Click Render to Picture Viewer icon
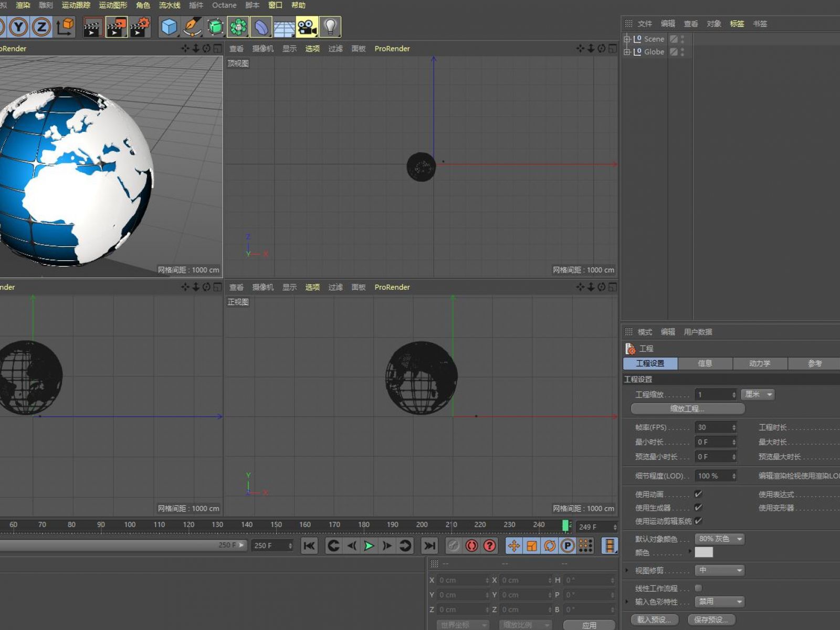This screenshot has width=840, height=630. (x=116, y=27)
